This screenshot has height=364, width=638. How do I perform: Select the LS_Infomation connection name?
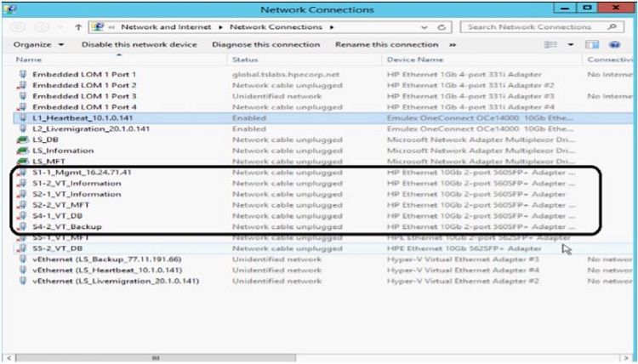tap(63, 151)
